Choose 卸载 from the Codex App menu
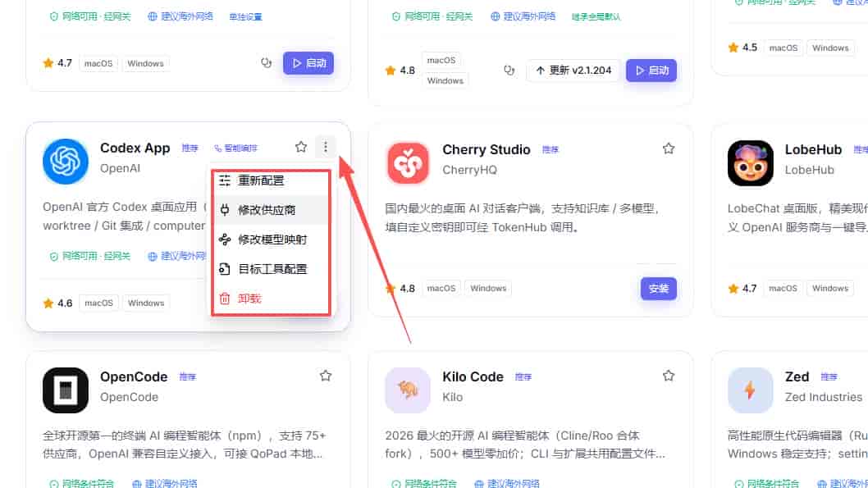This screenshot has height=488, width=868. 271,299
